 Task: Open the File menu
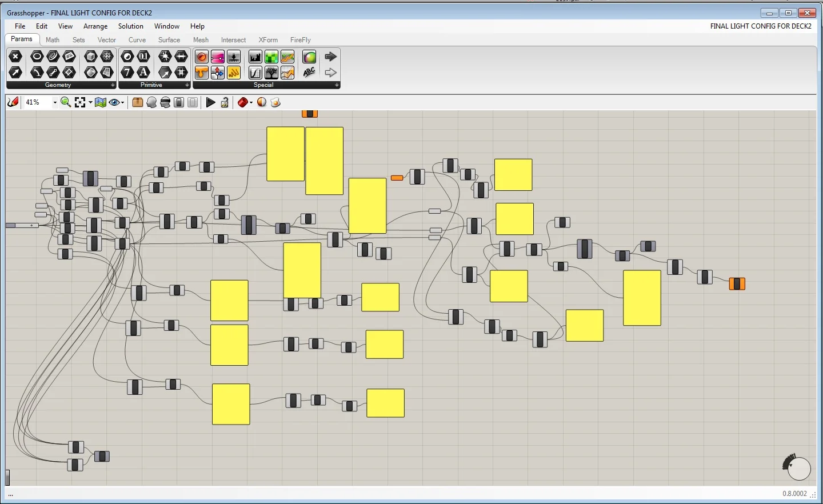pyautogui.click(x=20, y=26)
